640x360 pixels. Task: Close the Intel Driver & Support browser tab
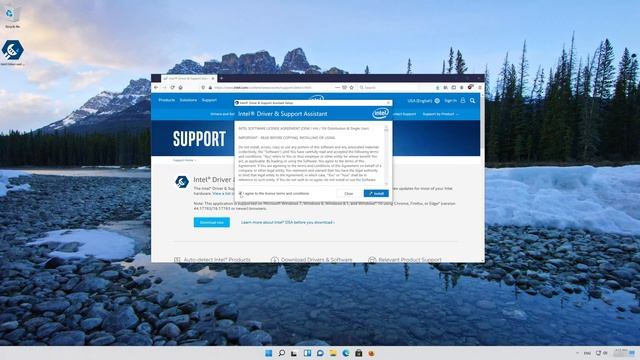pos(213,78)
